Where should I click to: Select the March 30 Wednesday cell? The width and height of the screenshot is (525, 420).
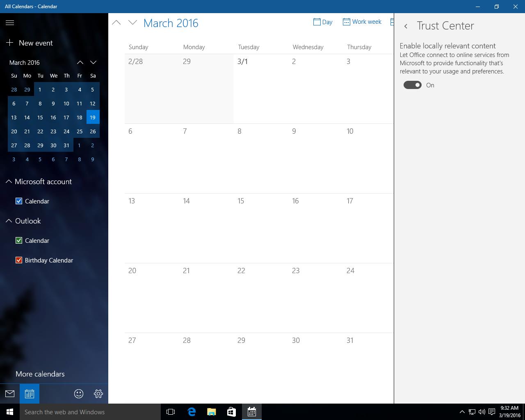pos(315,367)
